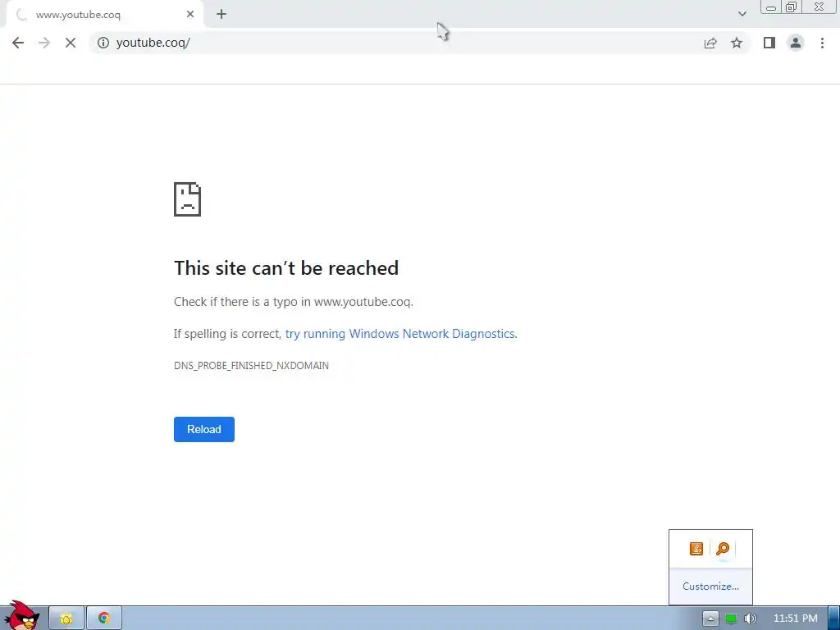This screenshot has width=840, height=630.
Task: Open the orange tray icon in the popup
Action: 696,549
